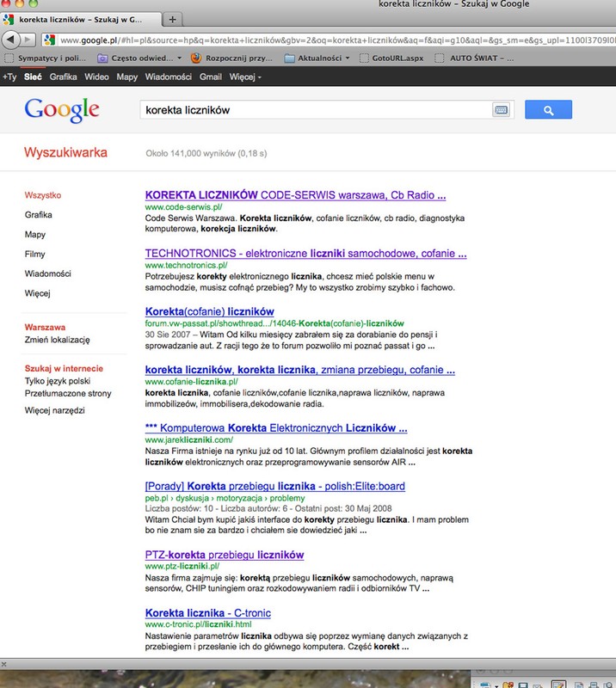Filter results by Filmy in sidebar
616x688 pixels.
tap(34, 254)
